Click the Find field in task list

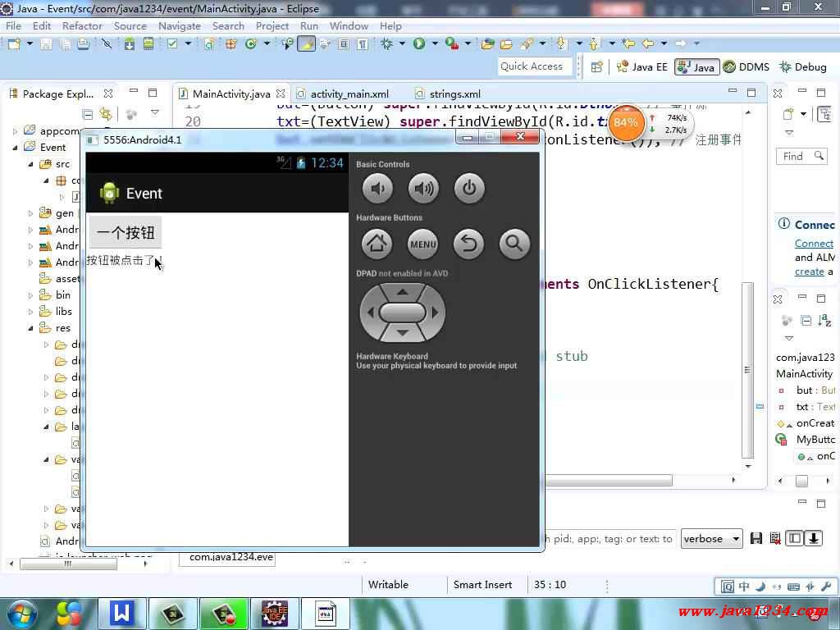click(x=801, y=157)
